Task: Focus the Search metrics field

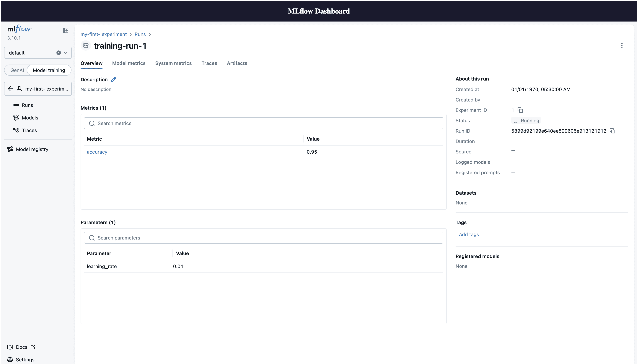Action: 263,123
